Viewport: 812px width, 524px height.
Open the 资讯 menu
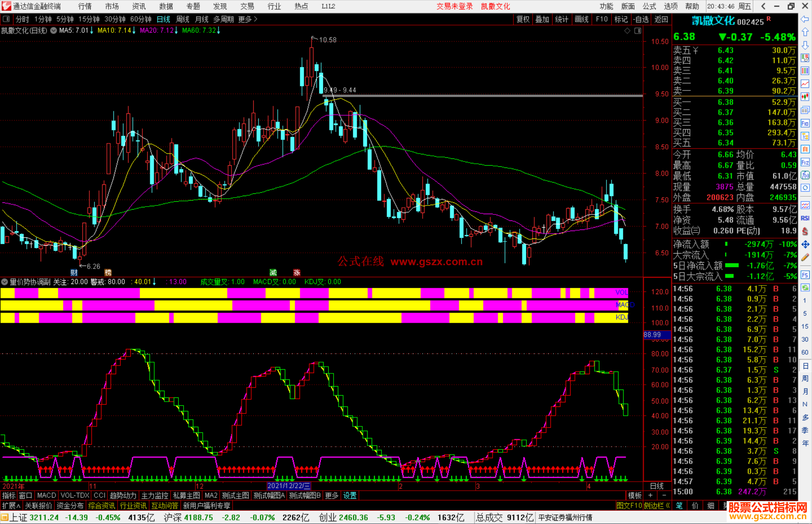pos(139,6)
